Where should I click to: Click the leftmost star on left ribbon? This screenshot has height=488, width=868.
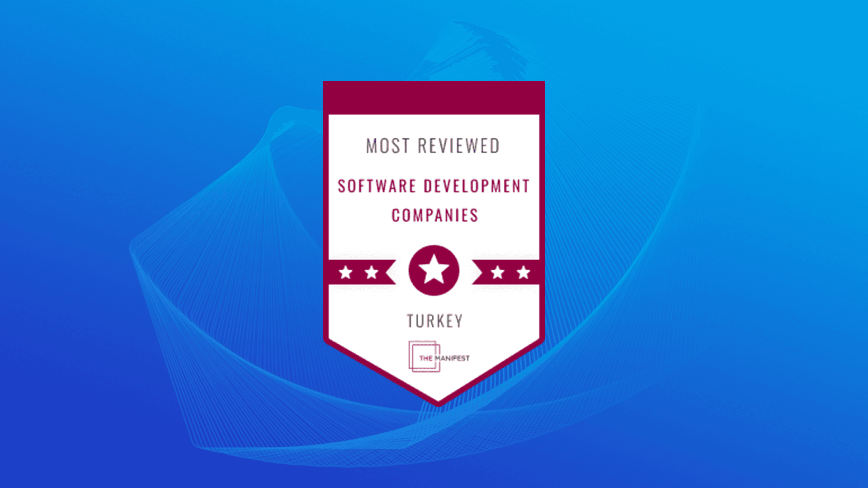pos(346,272)
